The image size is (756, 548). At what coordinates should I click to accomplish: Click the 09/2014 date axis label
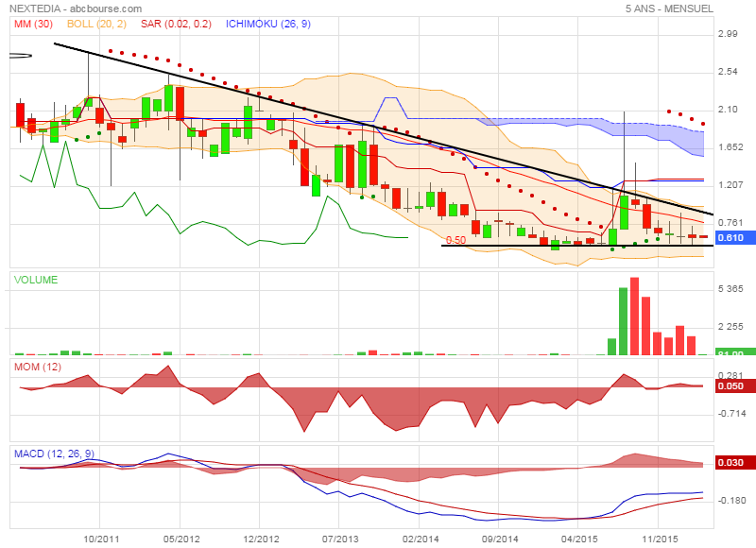point(500,539)
